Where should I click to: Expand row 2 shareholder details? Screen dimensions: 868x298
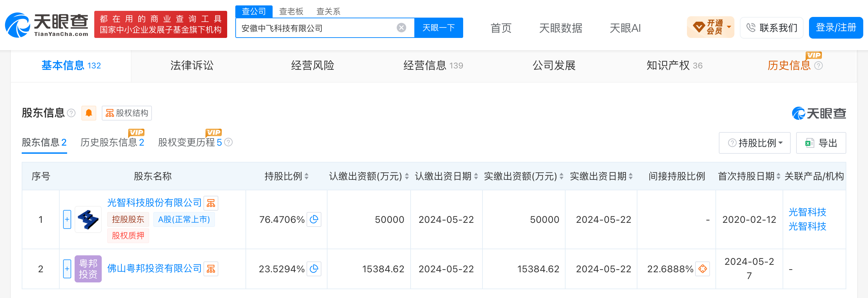[67, 269]
